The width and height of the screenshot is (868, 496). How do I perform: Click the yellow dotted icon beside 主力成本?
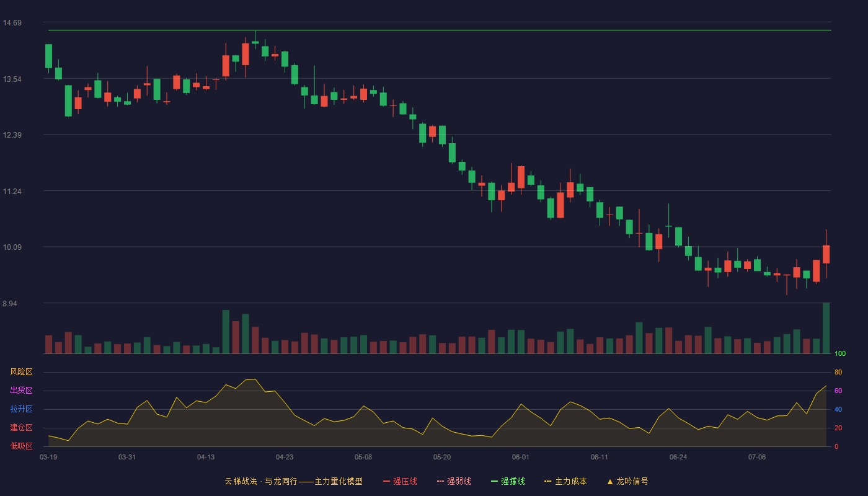coord(547,481)
